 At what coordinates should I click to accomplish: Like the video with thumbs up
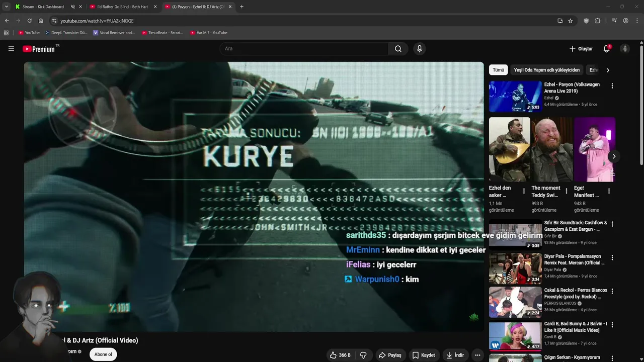tap(341, 355)
